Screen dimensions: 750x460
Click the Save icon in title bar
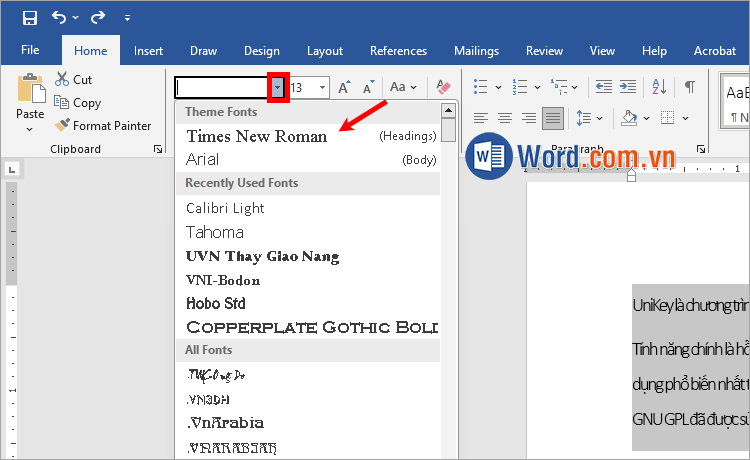pyautogui.click(x=29, y=17)
